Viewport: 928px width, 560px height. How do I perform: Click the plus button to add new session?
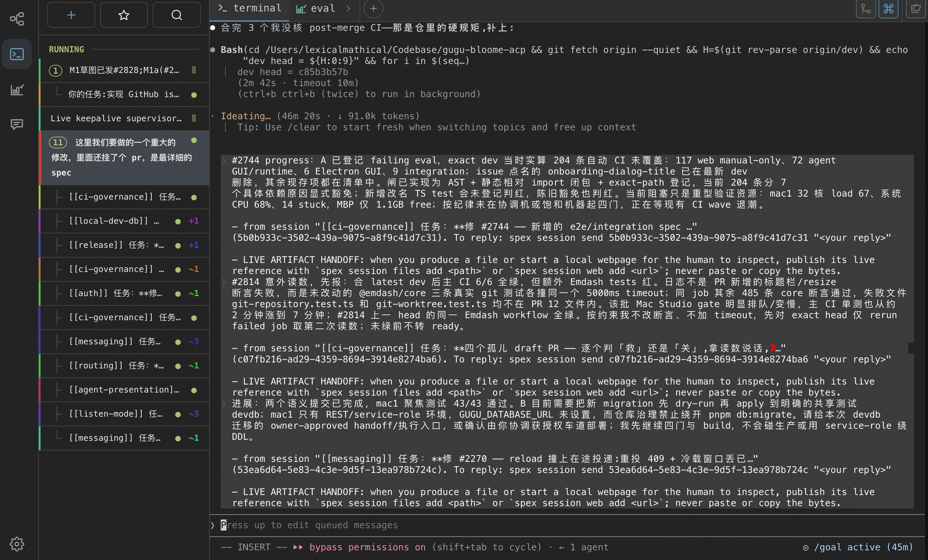[x=71, y=15]
